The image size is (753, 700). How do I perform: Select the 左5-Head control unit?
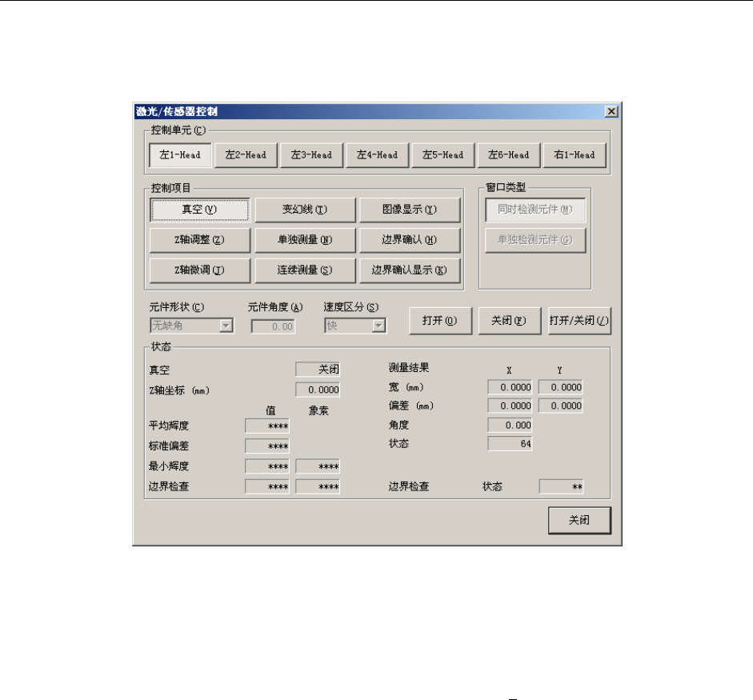(443, 155)
